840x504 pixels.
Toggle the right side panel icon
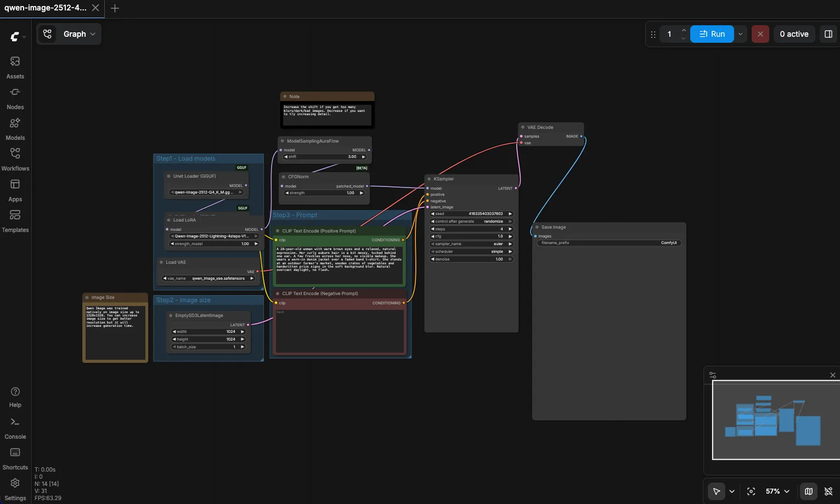coord(828,34)
